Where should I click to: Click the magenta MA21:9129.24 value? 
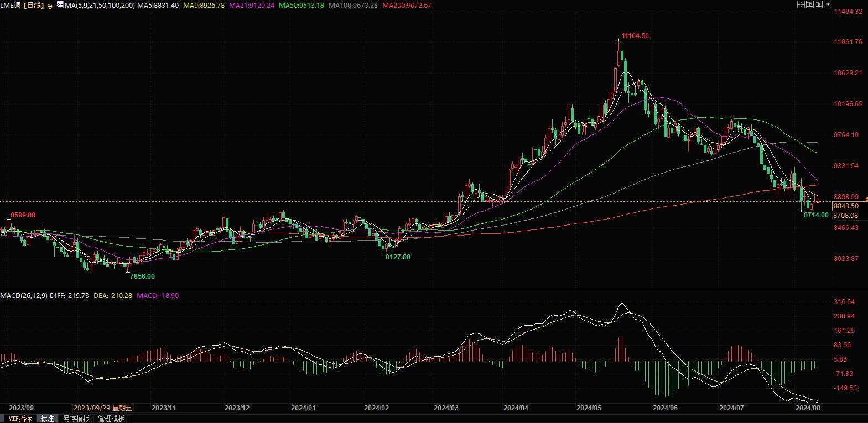click(252, 6)
